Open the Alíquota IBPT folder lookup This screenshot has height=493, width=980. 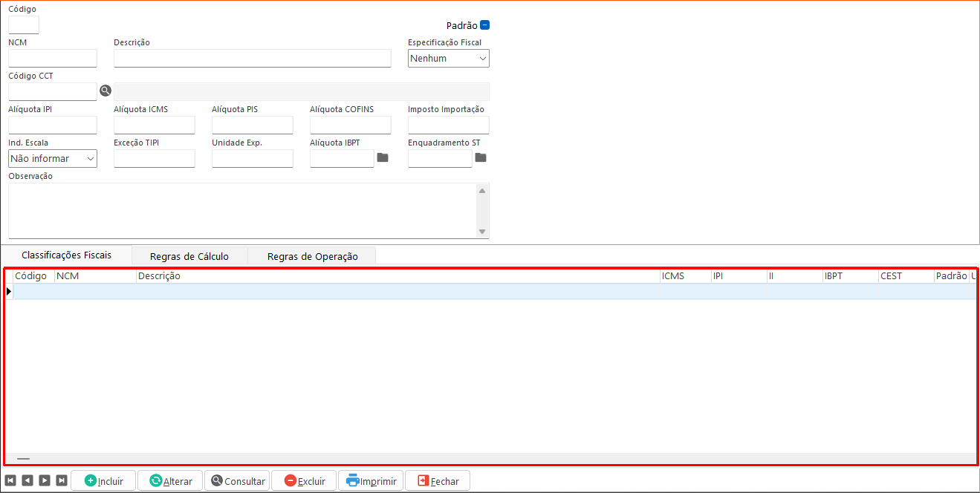tap(383, 157)
